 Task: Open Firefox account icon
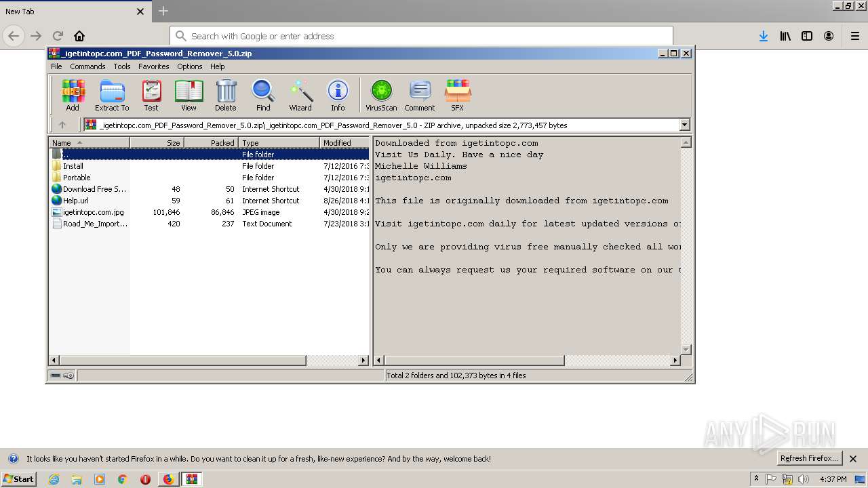[829, 36]
